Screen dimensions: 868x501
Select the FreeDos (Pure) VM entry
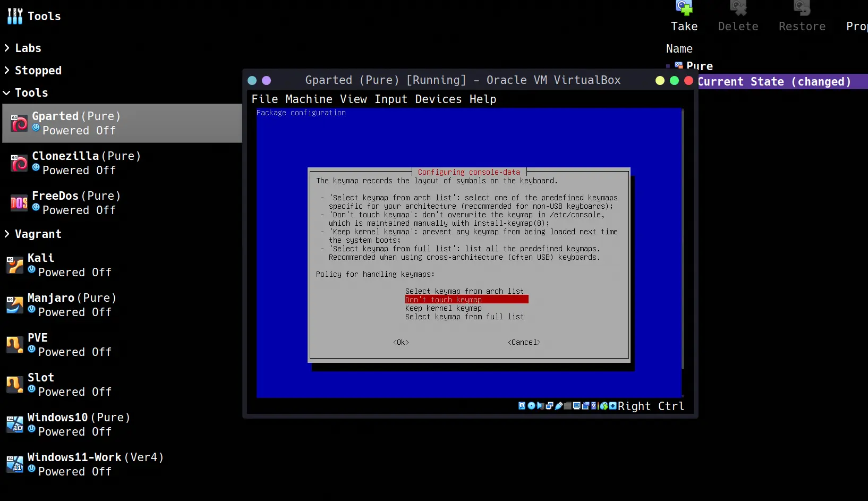coord(122,203)
